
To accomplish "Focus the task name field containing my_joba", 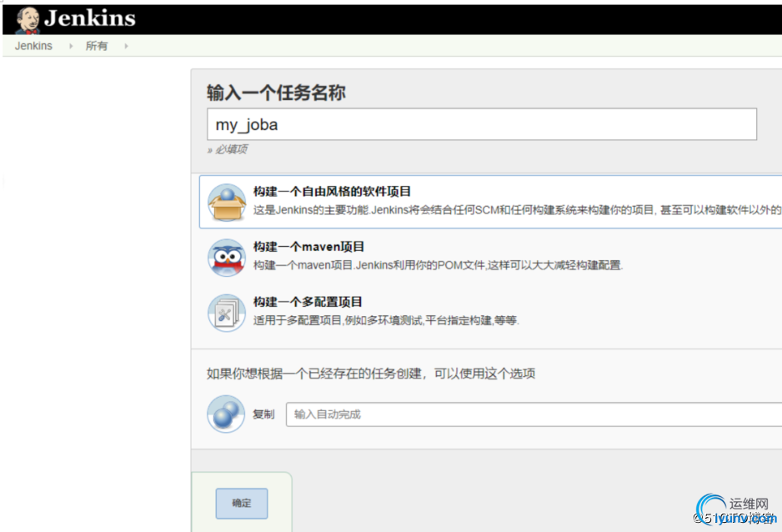I will point(482,124).
